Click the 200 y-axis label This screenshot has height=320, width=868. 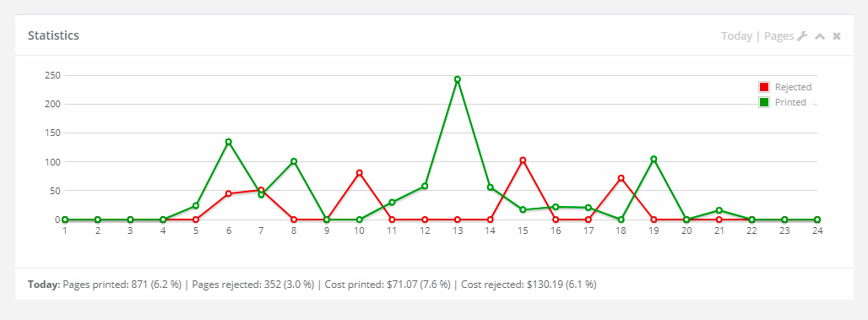click(x=52, y=104)
